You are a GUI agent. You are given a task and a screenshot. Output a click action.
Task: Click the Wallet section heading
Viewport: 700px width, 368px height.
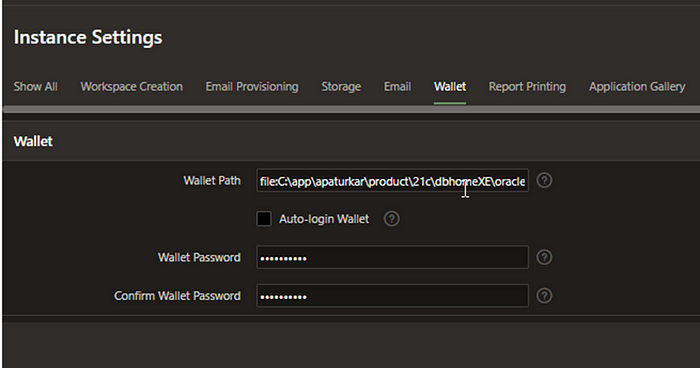click(x=33, y=141)
